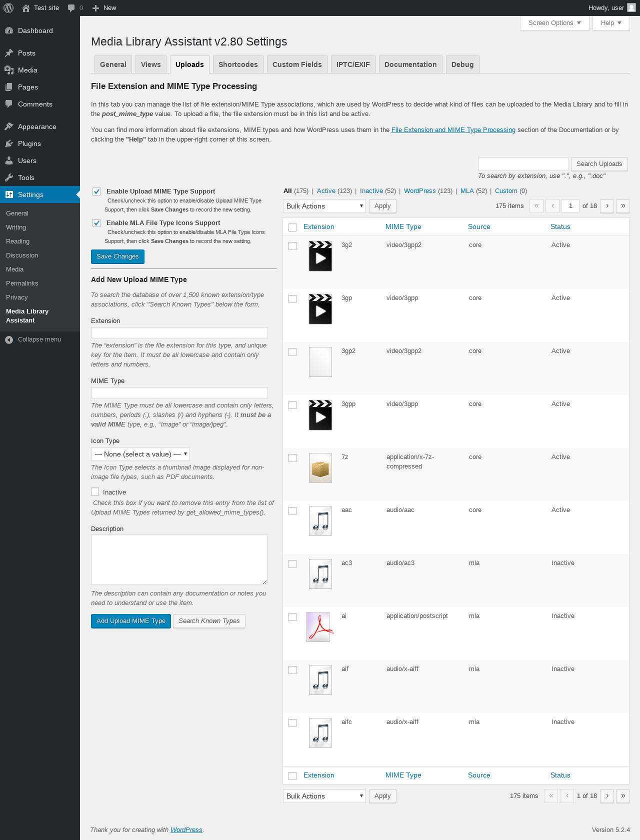Click the Add Upload MIME Type button
640x840 pixels.
coord(131,621)
